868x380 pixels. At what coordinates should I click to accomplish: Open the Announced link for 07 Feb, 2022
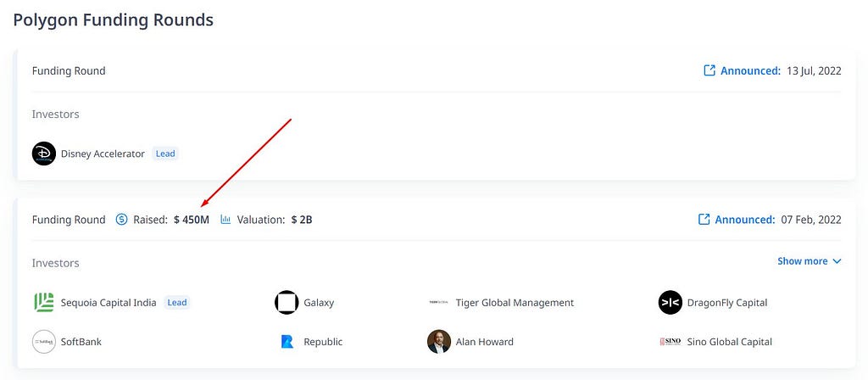744,220
